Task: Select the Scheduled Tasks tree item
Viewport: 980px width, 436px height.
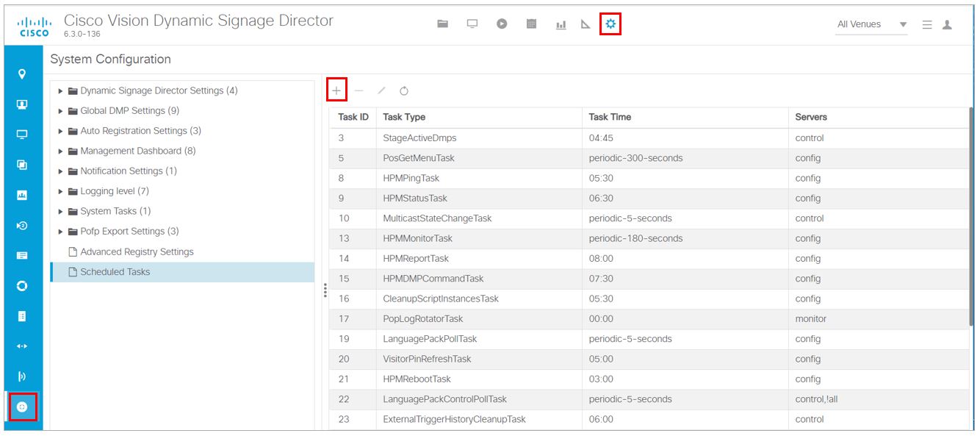Action: tap(115, 272)
